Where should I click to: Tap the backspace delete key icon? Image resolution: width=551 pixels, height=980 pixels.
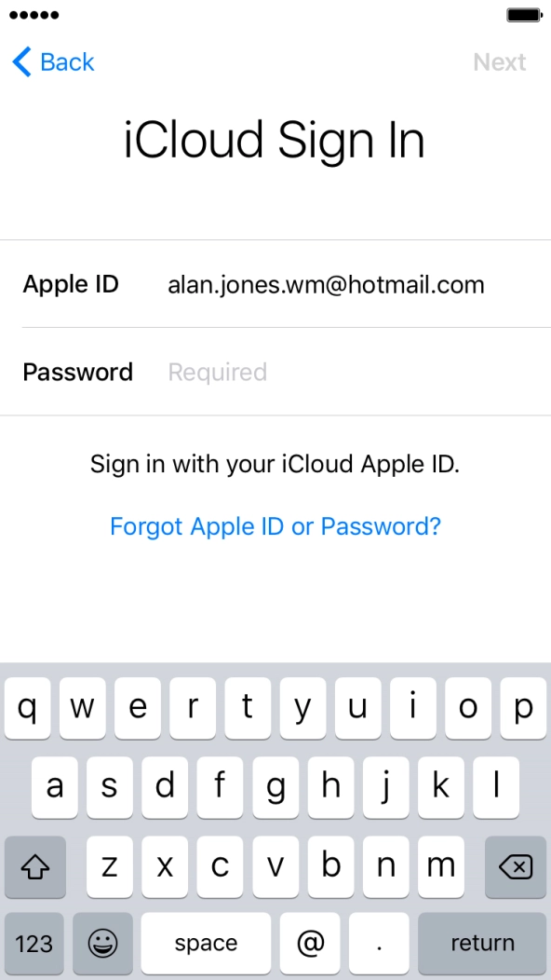(516, 867)
